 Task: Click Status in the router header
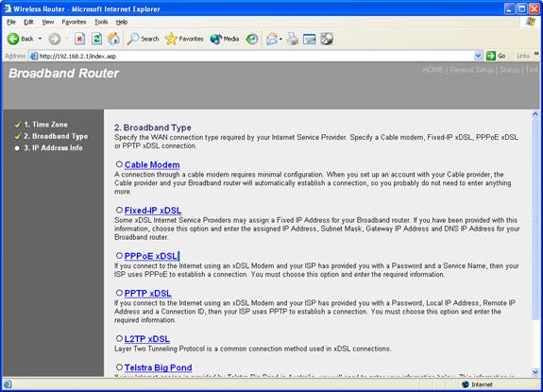[x=509, y=70]
